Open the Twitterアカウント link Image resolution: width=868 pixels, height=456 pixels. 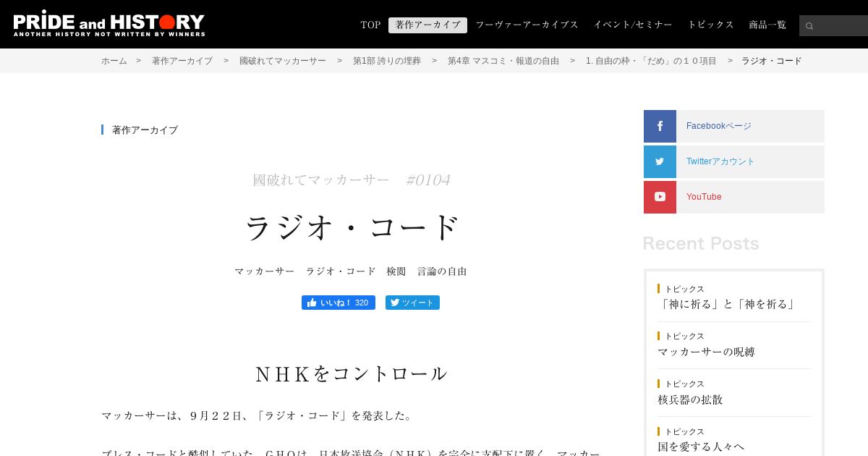pyautogui.click(x=720, y=161)
